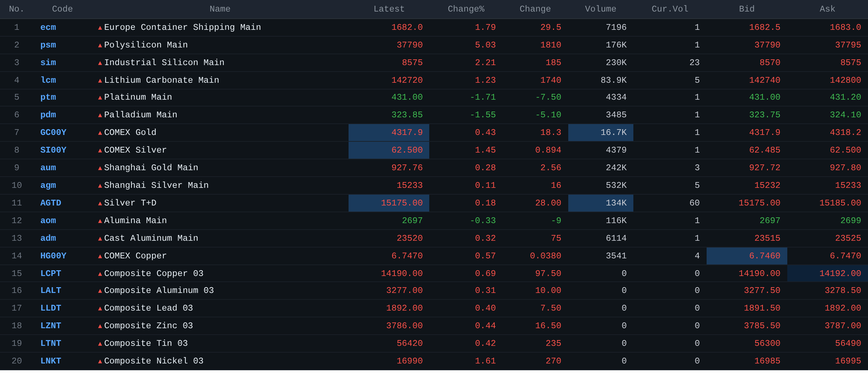
Task: Click the triangle marker beside Composite Nickel 03
Action: coord(100,361)
